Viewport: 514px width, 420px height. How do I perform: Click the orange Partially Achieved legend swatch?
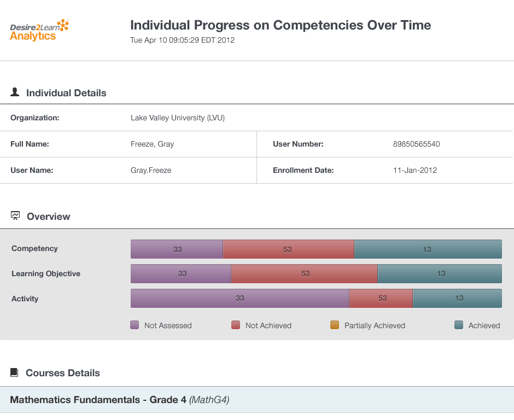click(x=335, y=325)
